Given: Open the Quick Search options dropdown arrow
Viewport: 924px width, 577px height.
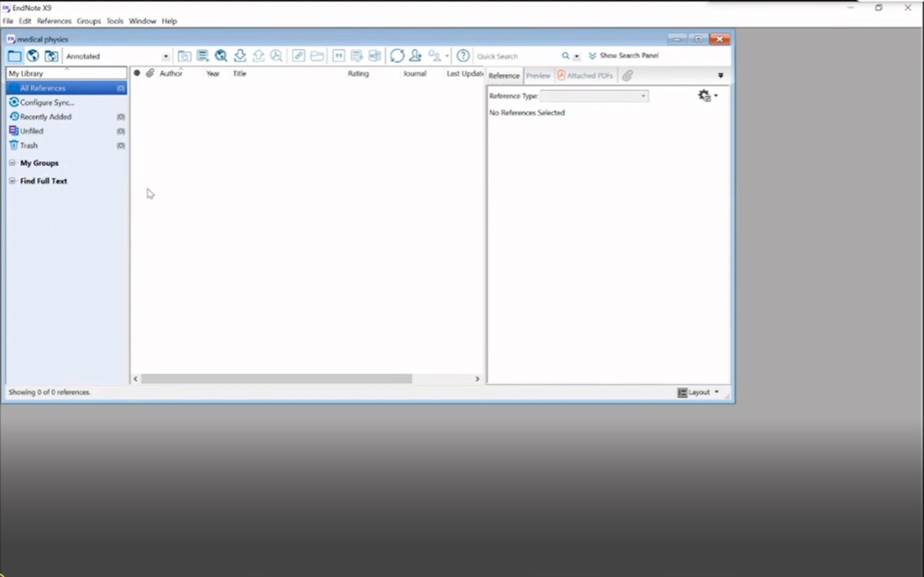Looking at the screenshot, I should 577,57.
